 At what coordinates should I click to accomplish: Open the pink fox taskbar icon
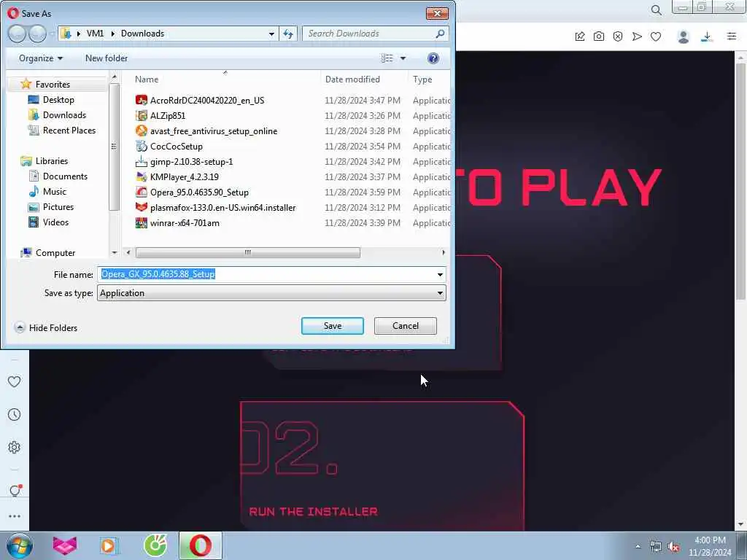65,545
